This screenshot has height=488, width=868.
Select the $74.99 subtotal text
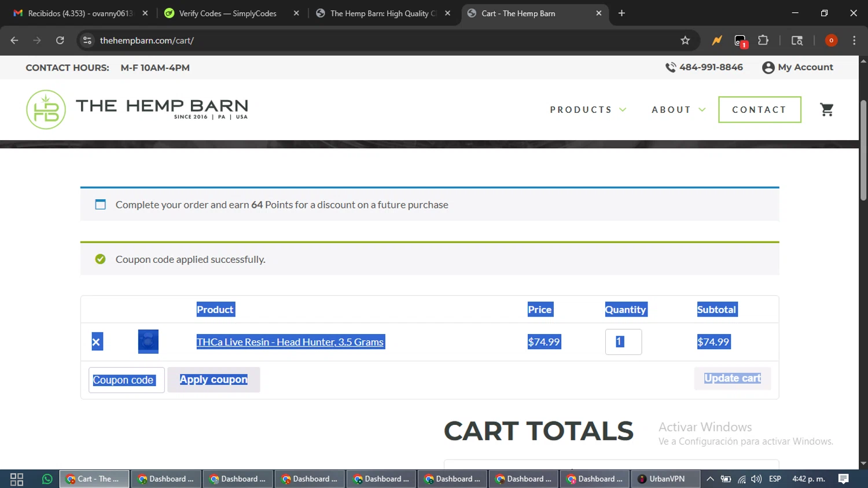713,342
